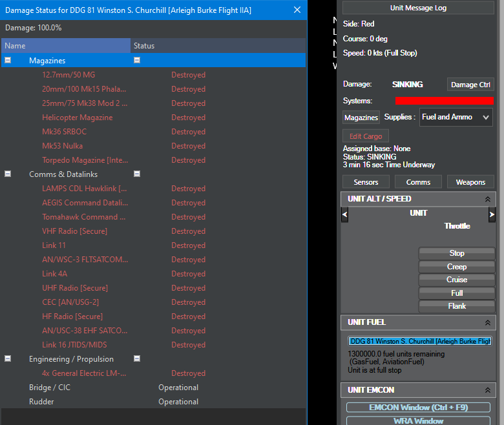The width and height of the screenshot is (504, 425).
Task: Collapse Comms & Datalinks status column toggle
Action: coord(137,174)
